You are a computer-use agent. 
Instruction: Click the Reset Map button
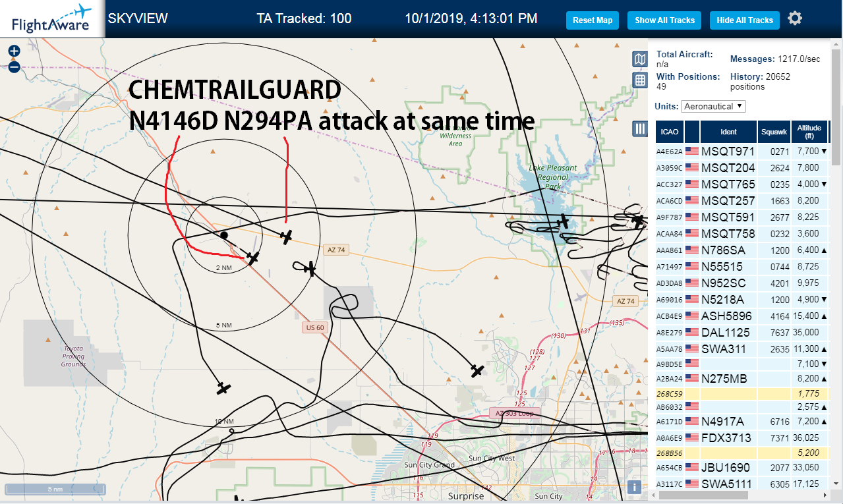[593, 20]
